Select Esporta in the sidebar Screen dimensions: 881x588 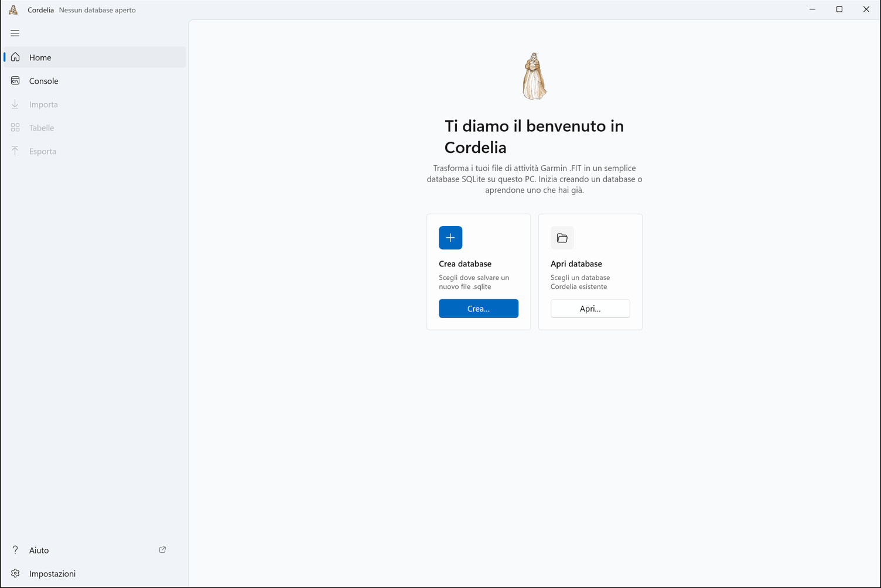[x=94, y=151]
